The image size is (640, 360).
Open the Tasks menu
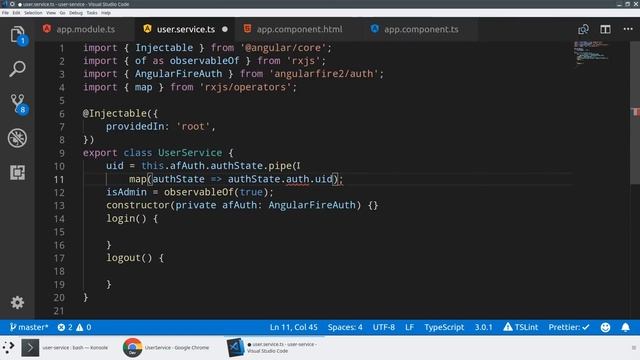tap(92, 13)
